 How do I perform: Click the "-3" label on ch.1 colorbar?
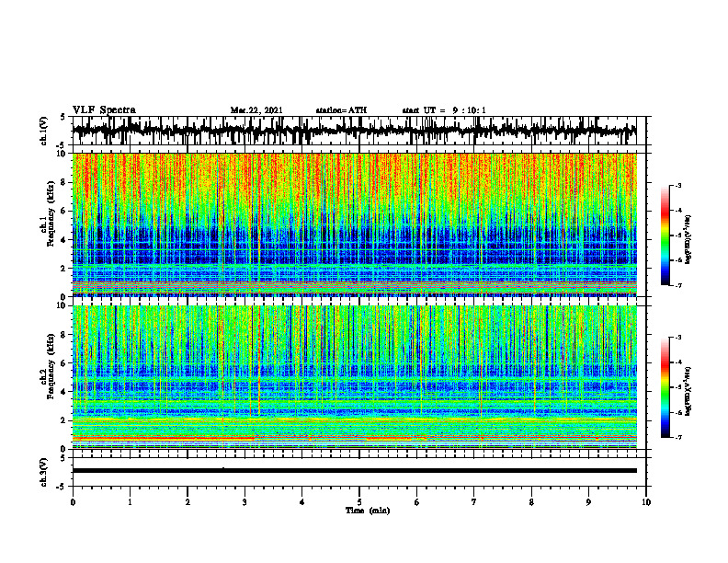pos(677,185)
